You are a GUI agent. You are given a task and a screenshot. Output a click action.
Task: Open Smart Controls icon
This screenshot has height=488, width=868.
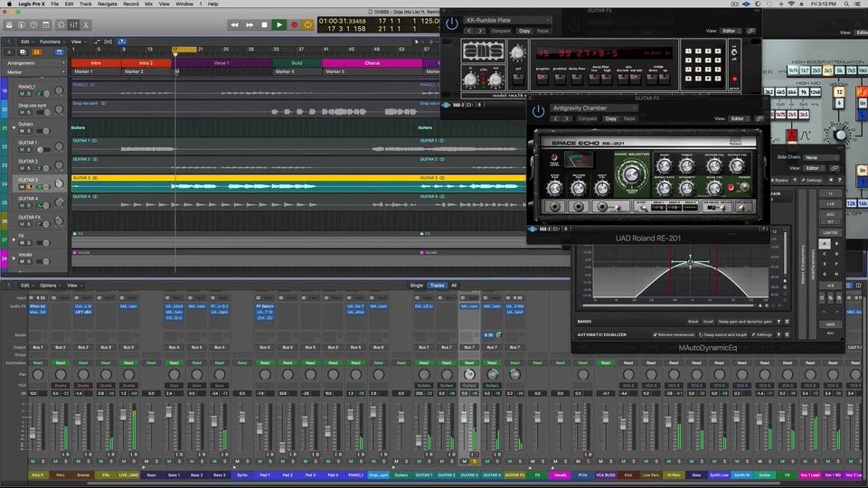click(61, 25)
